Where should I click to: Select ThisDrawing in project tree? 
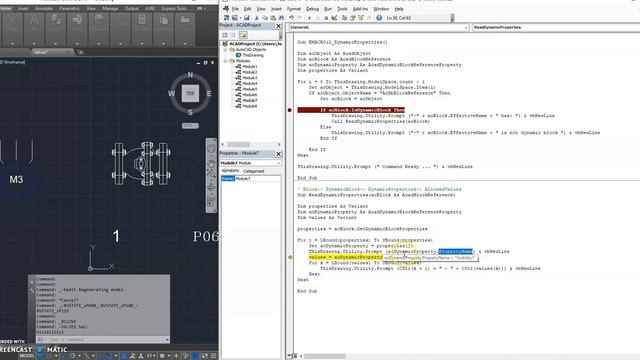(253, 55)
